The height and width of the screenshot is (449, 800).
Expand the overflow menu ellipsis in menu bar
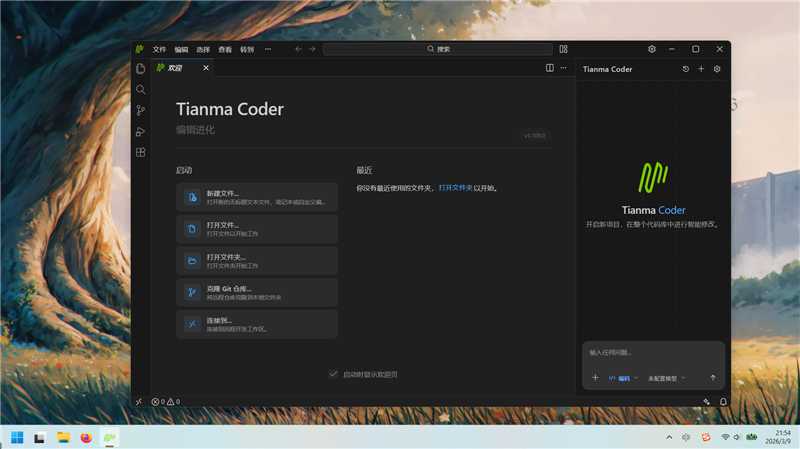(x=268, y=49)
